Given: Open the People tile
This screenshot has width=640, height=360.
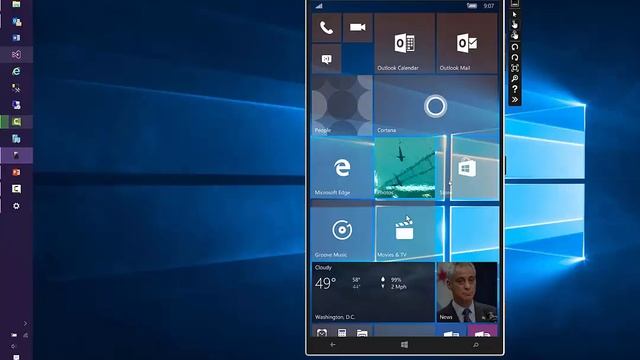Looking at the screenshot, I should coord(342,105).
